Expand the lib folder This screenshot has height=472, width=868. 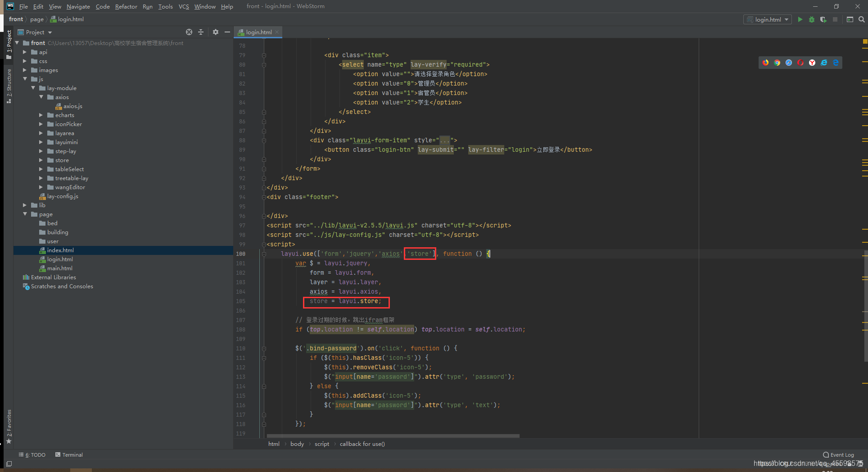[x=25, y=205]
